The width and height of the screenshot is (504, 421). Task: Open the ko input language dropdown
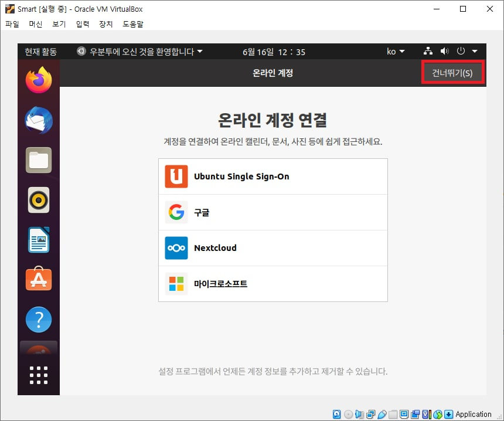[396, 52]
